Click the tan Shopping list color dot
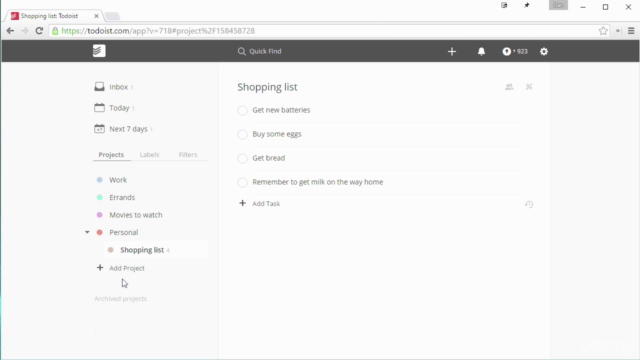The height and width of the screenshot is (360, 640). click(x=111, y=250)
